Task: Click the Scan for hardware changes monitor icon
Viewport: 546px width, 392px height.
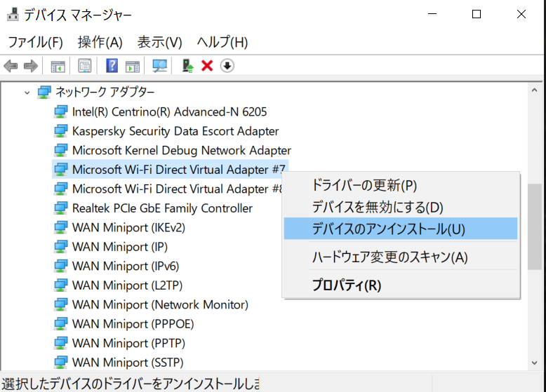Action: (160, 65)
